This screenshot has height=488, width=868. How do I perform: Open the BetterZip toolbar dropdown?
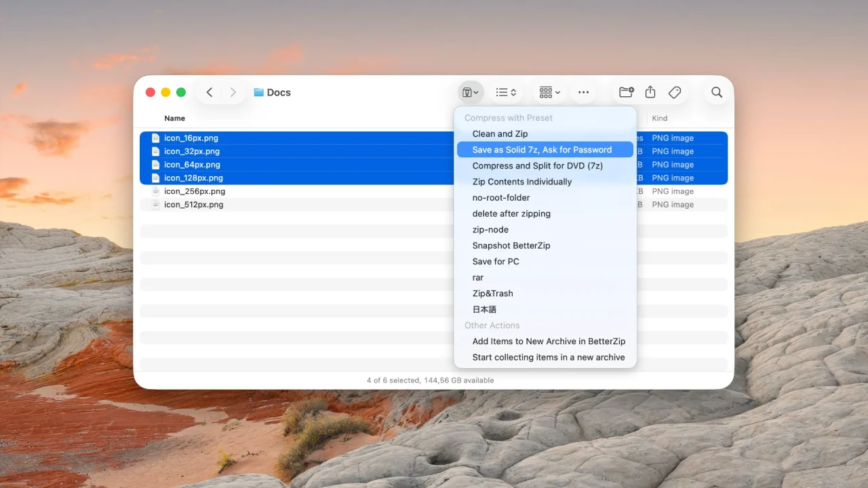(x=470, y=92)
